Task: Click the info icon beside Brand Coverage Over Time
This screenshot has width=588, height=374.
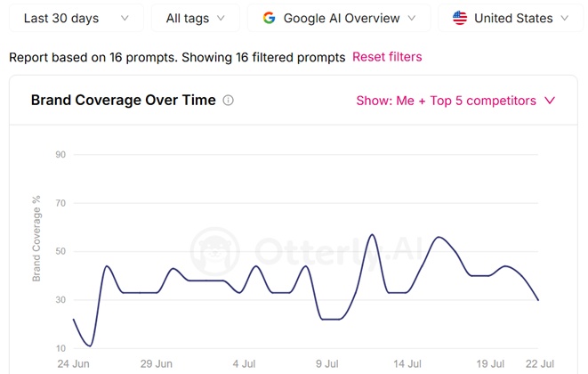Action: click(x=228, y=101)
